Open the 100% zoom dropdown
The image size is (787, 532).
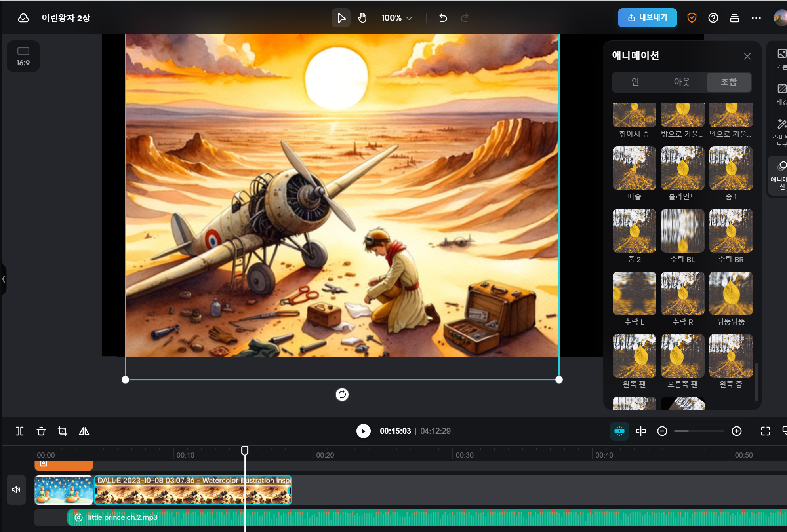pyautogui.click(x=396, y=18)
